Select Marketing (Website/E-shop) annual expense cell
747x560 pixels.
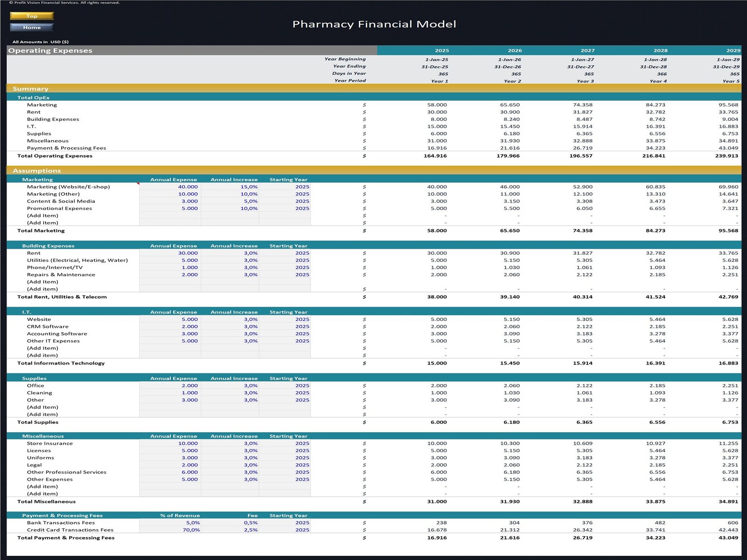pos(170,187)
